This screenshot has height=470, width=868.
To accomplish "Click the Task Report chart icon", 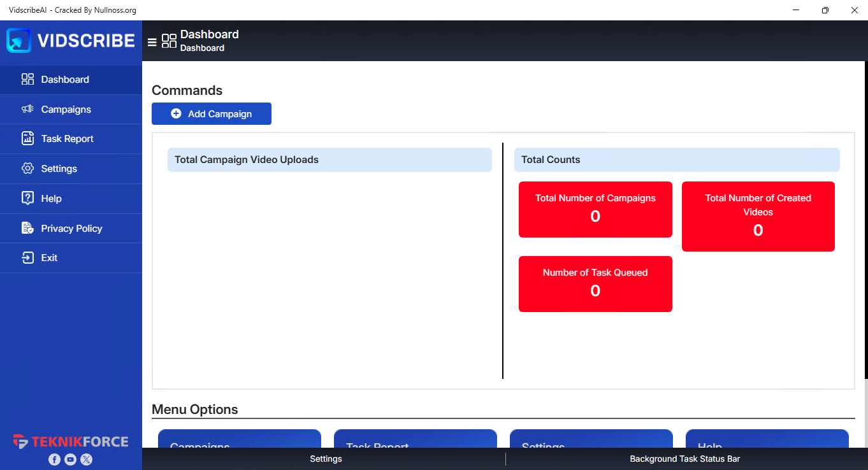I will point(27,139).
